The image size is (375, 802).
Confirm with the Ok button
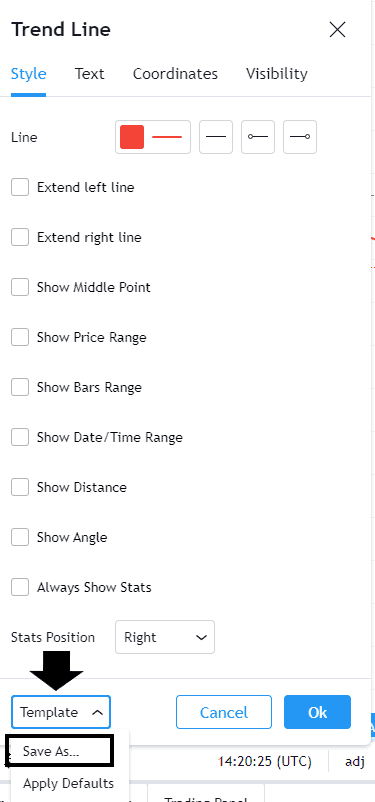tap(318, 712)
